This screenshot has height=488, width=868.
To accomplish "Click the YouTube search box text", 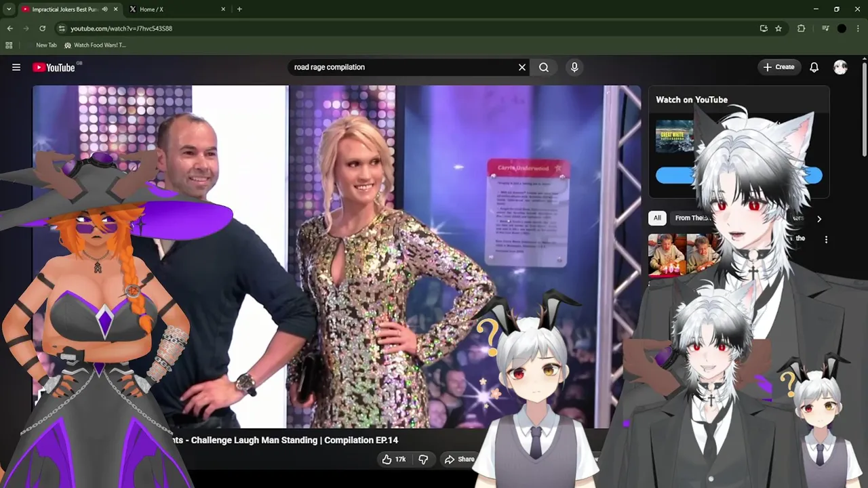I will [x=330, y=67].
